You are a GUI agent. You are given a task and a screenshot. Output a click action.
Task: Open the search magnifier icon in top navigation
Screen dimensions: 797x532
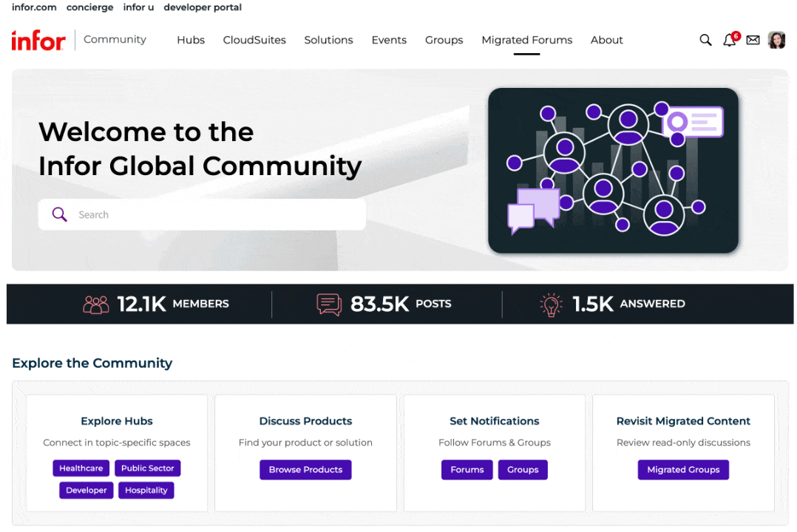pos(705,40)
